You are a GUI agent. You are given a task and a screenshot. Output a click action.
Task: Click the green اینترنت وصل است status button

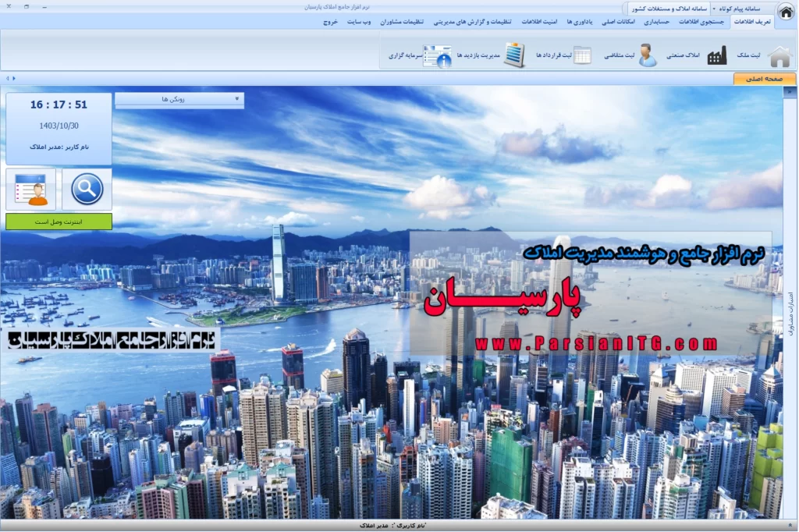click(x=59, y=222)
